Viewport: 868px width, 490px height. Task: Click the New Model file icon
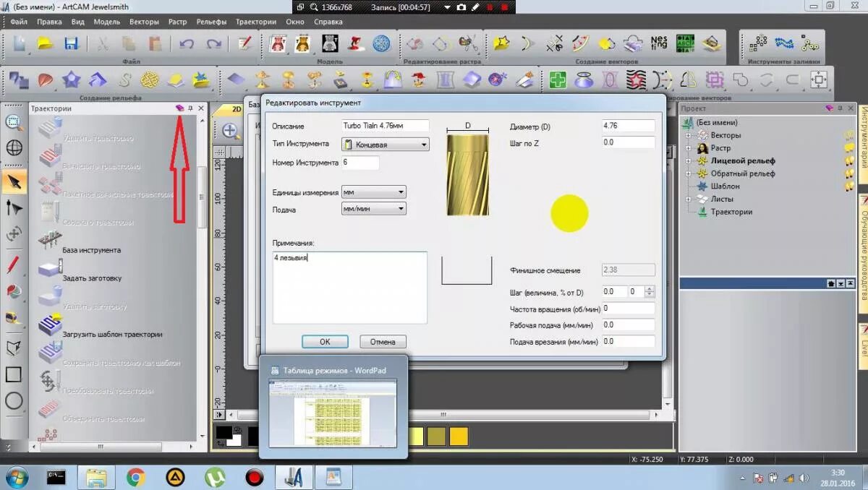20,43
